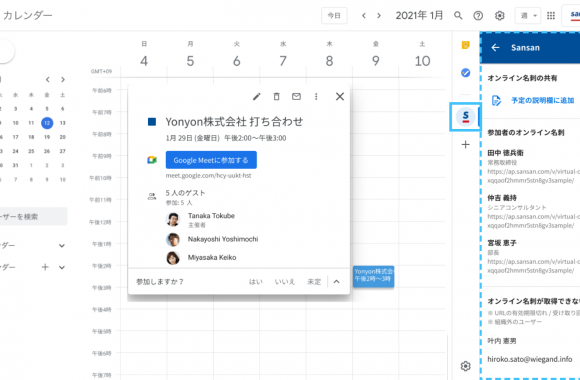Click the user search field
This screenshot has width=580, height=380.
click(x=33, y=216)
